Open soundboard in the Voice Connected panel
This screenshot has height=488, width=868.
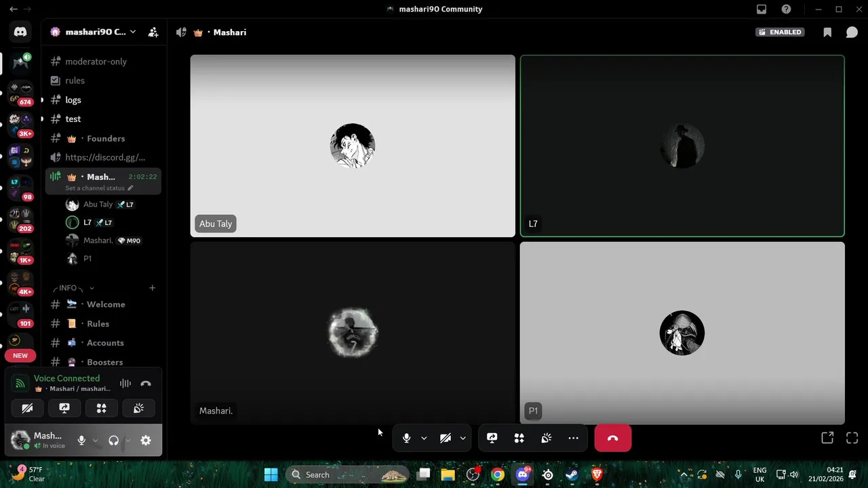[x=138, y=408]
